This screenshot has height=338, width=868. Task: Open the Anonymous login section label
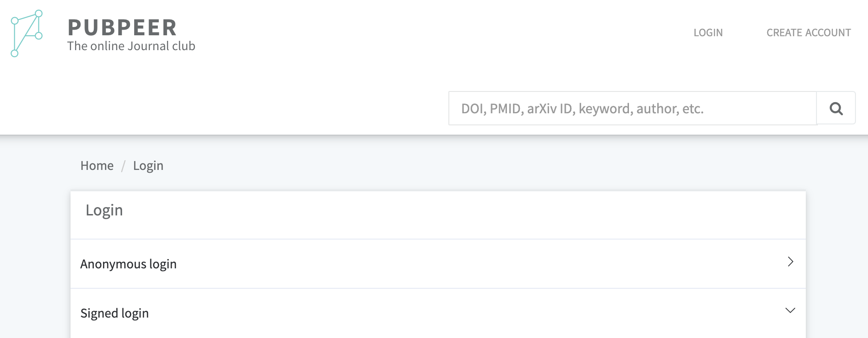point(129,264)
